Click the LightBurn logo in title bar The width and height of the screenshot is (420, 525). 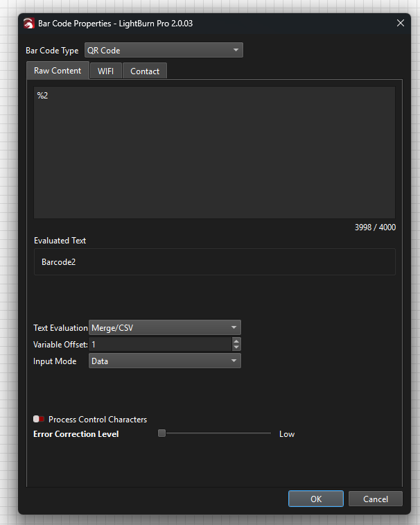[30, 23]
